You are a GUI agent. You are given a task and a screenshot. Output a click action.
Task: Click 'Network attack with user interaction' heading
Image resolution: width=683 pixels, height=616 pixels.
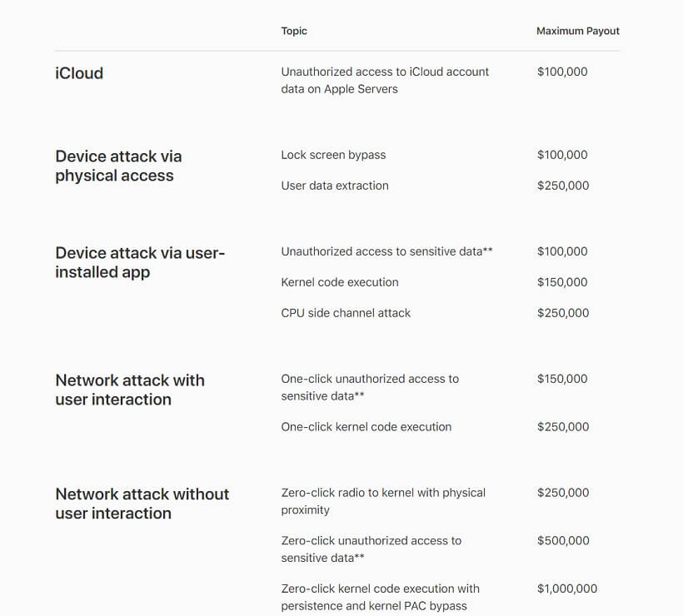129,390
